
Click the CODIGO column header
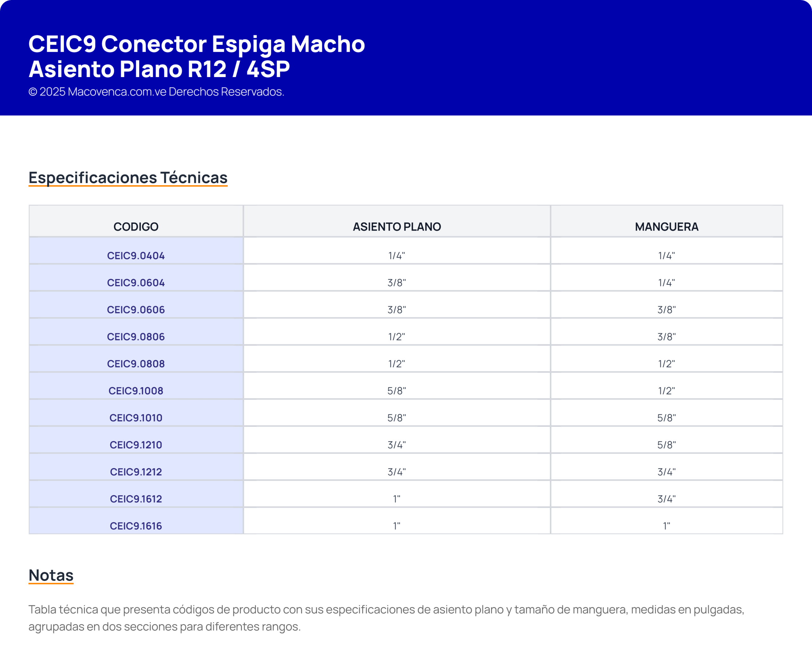coord(136,227)
